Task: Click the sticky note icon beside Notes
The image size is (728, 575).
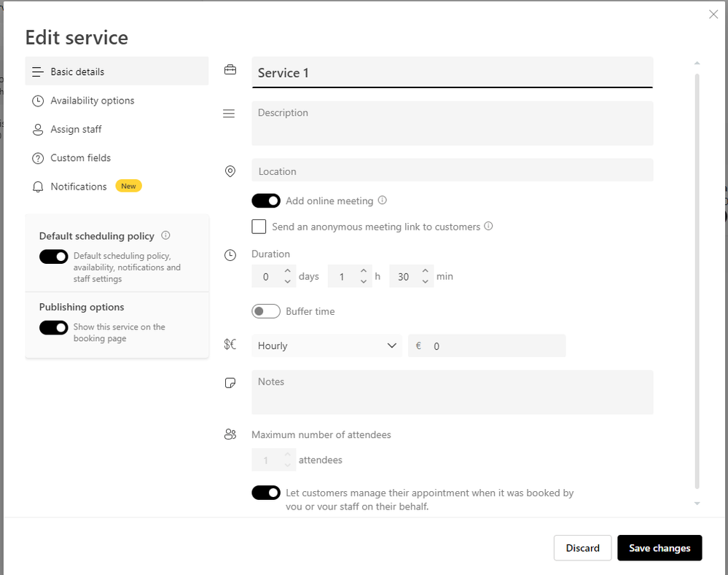Action: [230, 383]
